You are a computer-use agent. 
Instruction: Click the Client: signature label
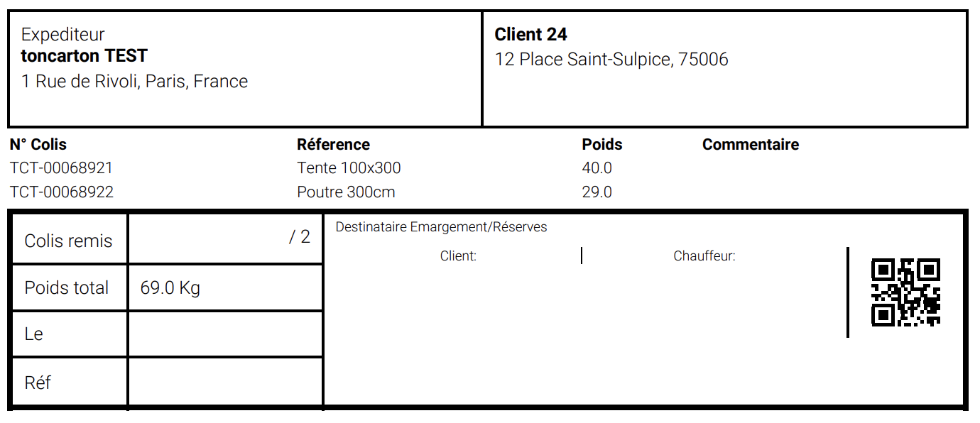coord(458,256)
